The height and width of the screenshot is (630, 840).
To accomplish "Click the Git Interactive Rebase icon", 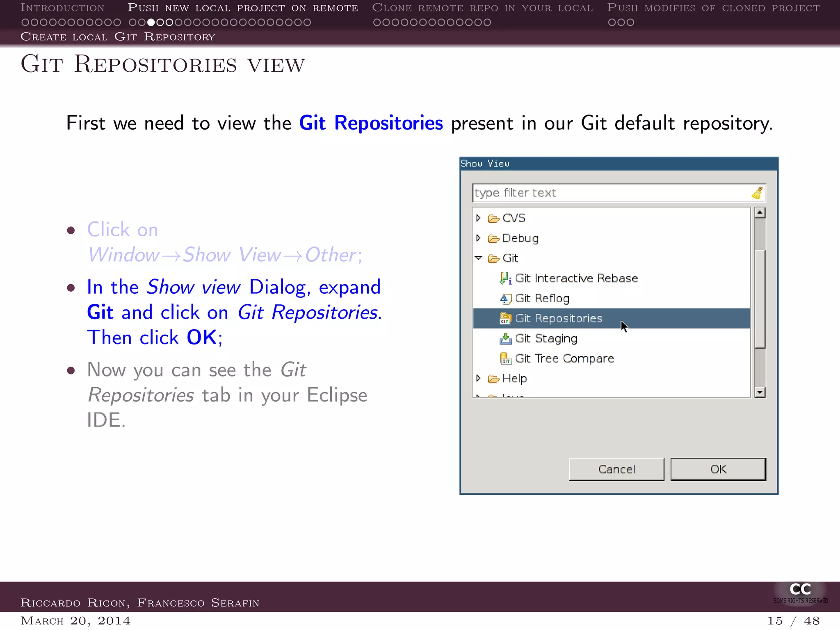I will 505,278.
